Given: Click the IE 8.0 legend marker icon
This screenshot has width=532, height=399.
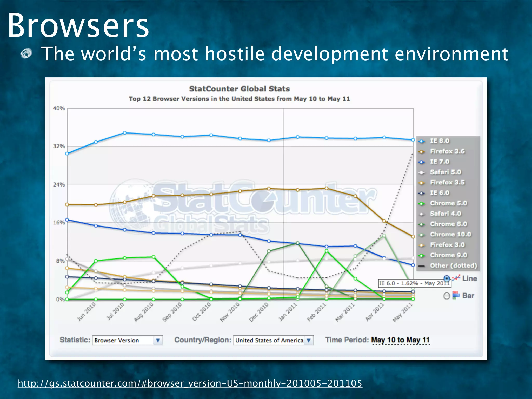Looking at the screenshot, I should click(422, 141).
